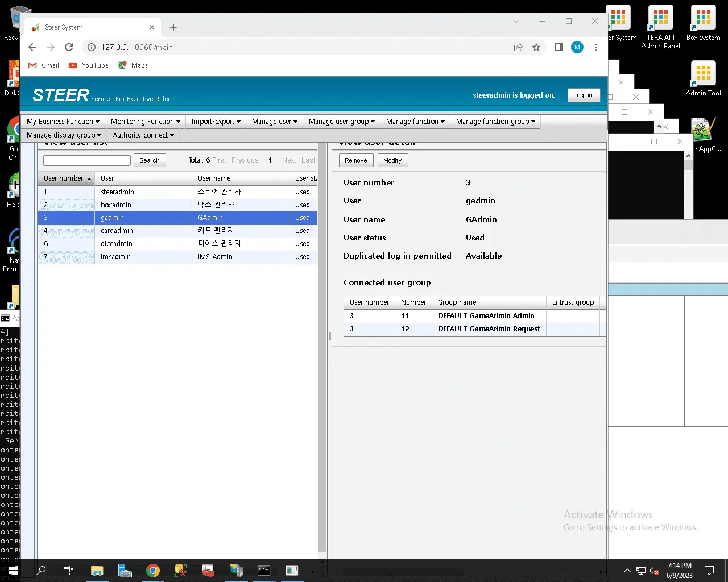Viewport: 728px width, 582px height.
Task: Reload the Steer System page
Action: coord(69,47)
